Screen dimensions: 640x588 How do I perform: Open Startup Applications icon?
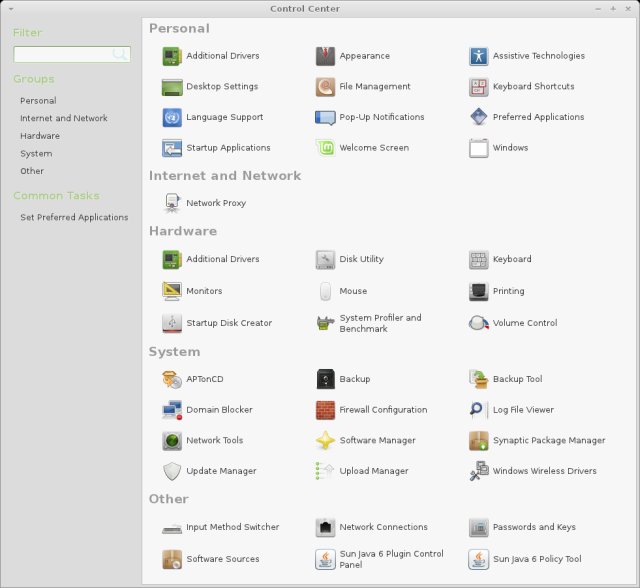click(x=172, y=148)
